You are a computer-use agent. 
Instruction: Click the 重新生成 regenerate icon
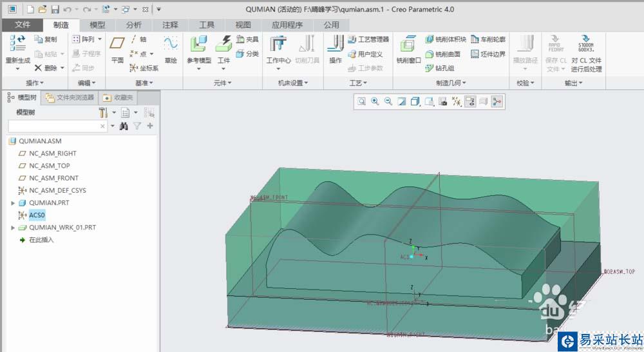[17, 43]
